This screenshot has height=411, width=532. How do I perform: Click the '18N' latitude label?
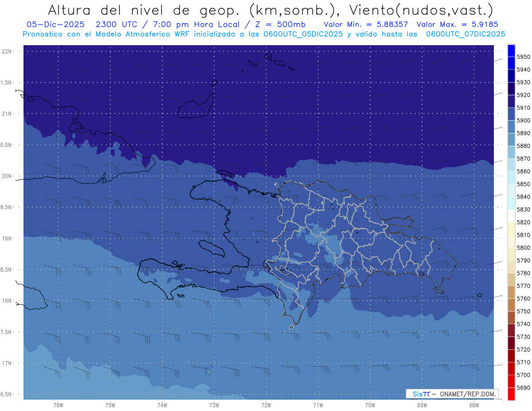[8, 301]
